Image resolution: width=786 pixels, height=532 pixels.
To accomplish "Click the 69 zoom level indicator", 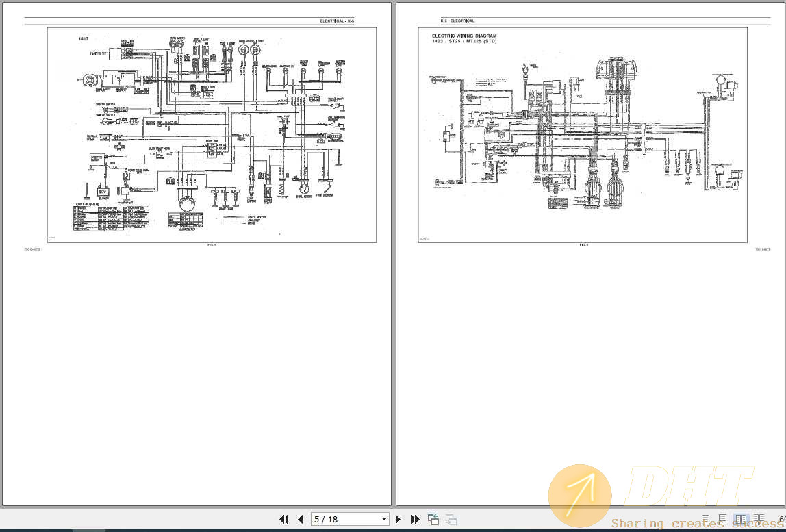I will pyautogui.click(x=782, y=519).
